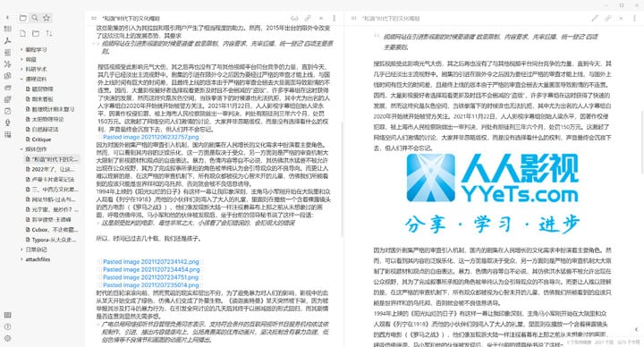Open link Pasted image 20211206232757.png

[x=151, y=137]
